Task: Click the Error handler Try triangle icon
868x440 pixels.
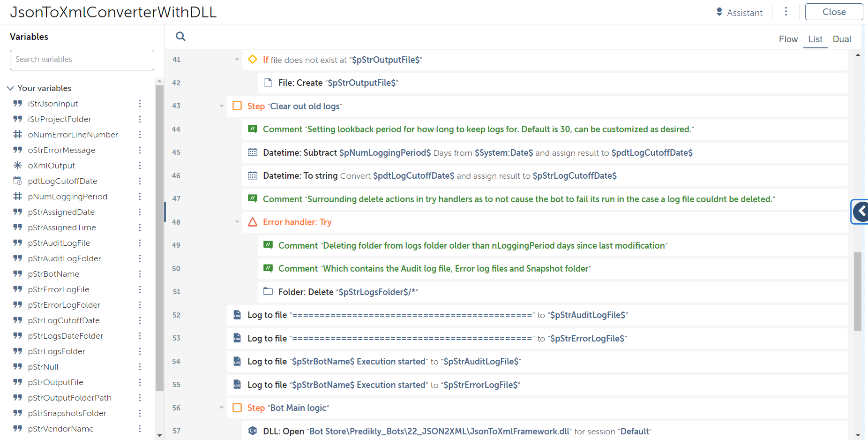Action: coord(253,222)
